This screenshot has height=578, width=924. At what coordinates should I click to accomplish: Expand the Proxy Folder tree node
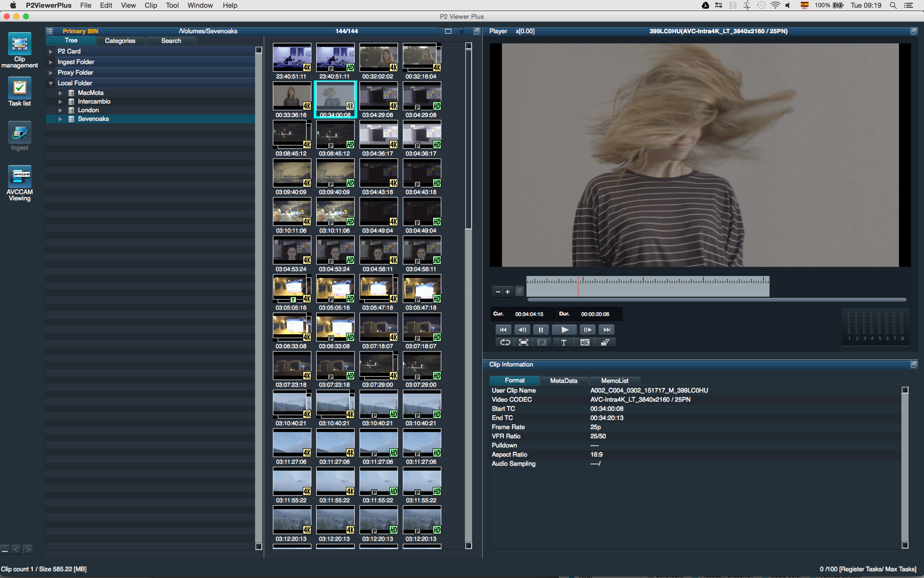[x=50, y=73]
